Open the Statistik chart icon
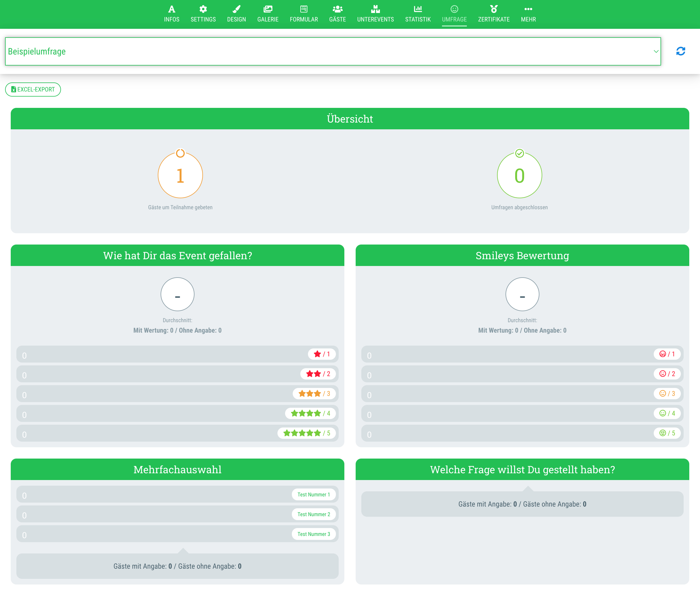Image resolution: width=700 pixels, height=591 pixels. tap(418, 9)
